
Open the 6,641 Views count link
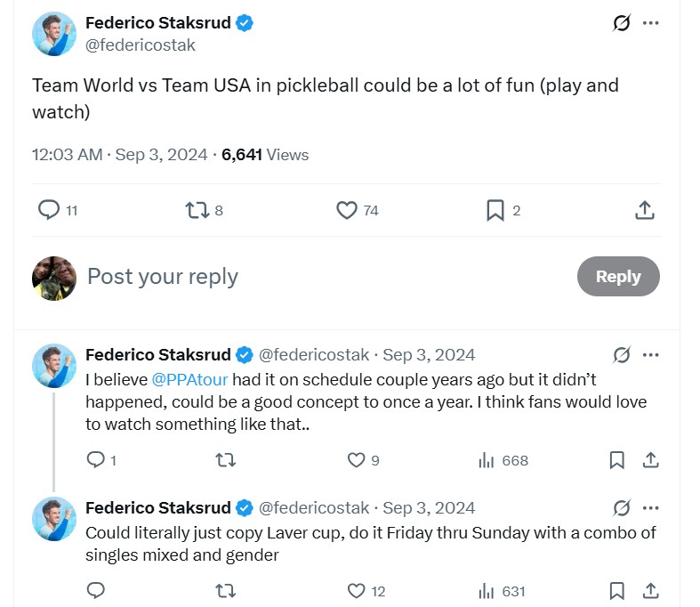265,155
